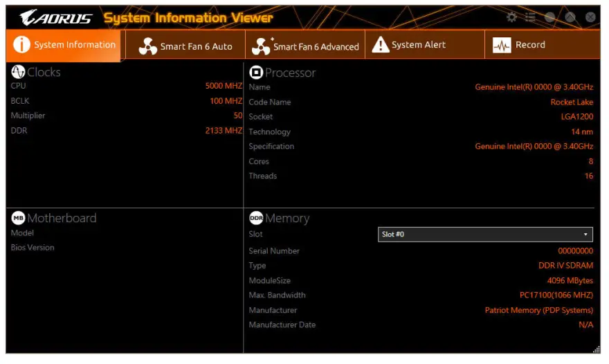
Task: Click the Technology value 14 nm
Action: tap(582, 131)
